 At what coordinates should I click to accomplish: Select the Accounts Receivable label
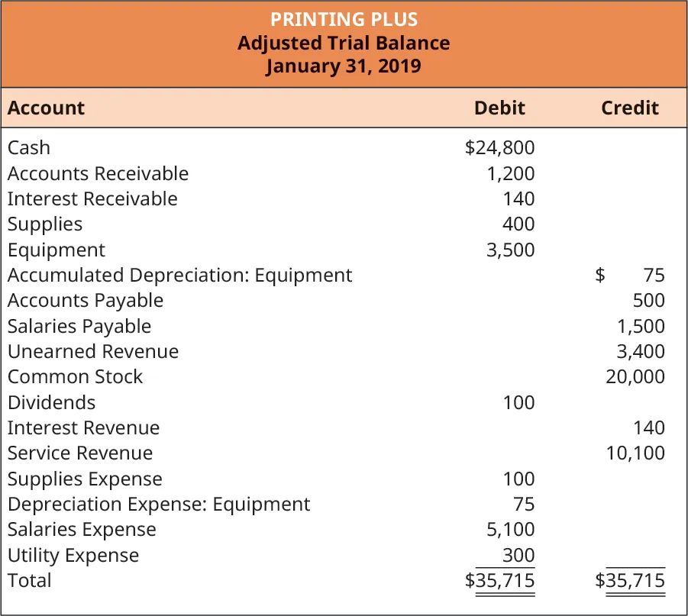[98, 173]
